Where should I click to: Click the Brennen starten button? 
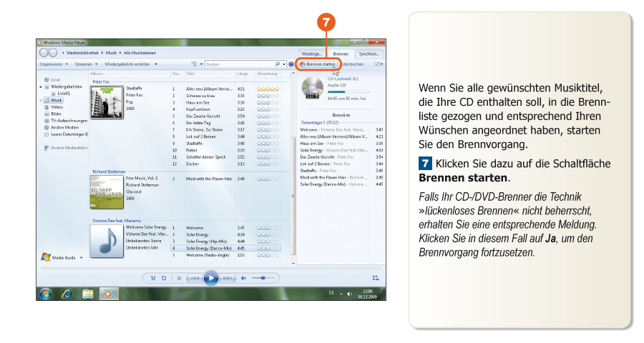[317, 64]
